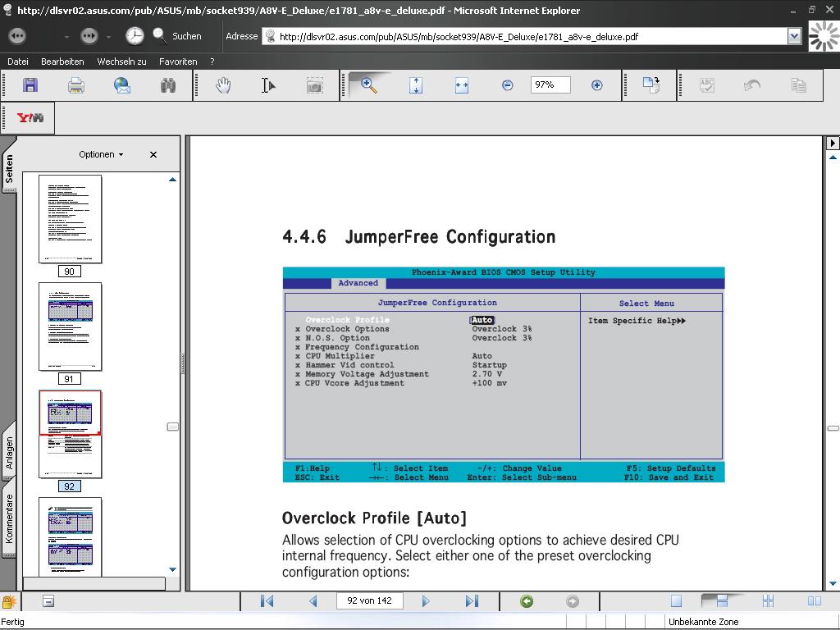Viewport: 840px width, 630px height.
Task: Click the zoom in plus button
Action: pos(597,85)
